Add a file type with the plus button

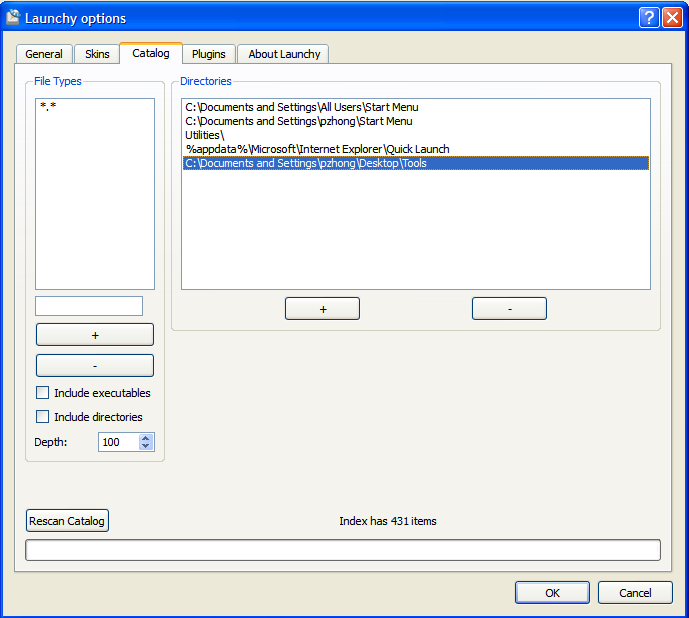click(95, 335)
